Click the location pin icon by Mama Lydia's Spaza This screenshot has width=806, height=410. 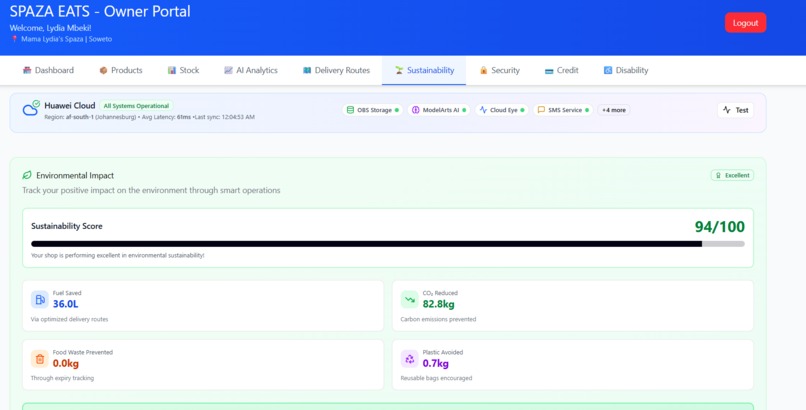[14, 39]
